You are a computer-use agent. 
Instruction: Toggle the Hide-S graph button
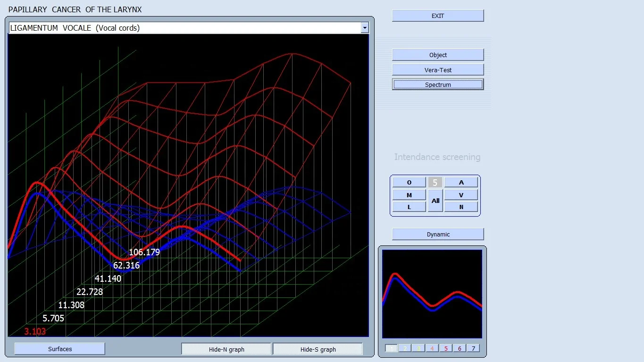click(x=318, y=349)
